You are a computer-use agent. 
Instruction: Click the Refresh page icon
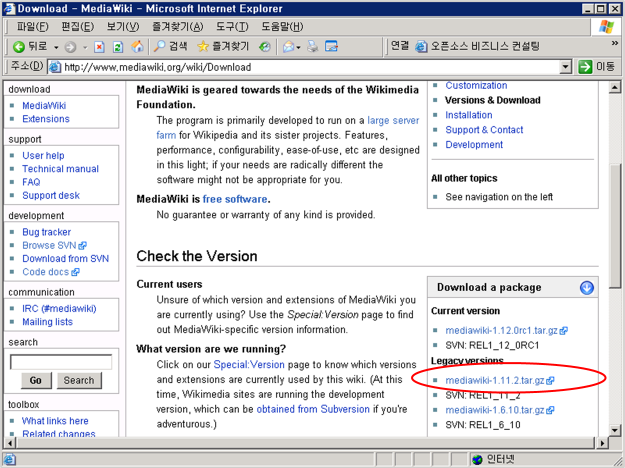(118, 47)
